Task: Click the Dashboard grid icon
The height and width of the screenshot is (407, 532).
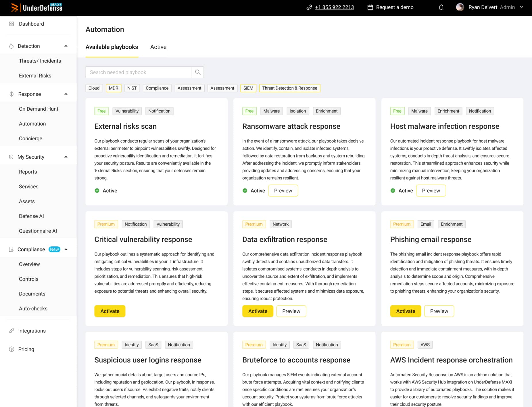Action: (11, 24)
